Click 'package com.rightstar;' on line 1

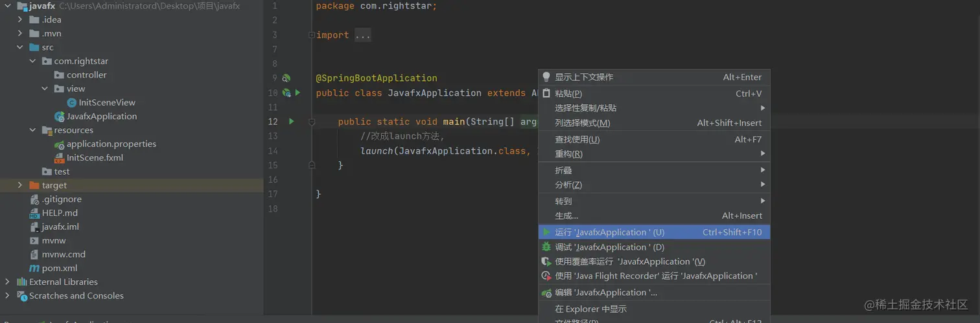pyautogui.click(x=377, y=6)
